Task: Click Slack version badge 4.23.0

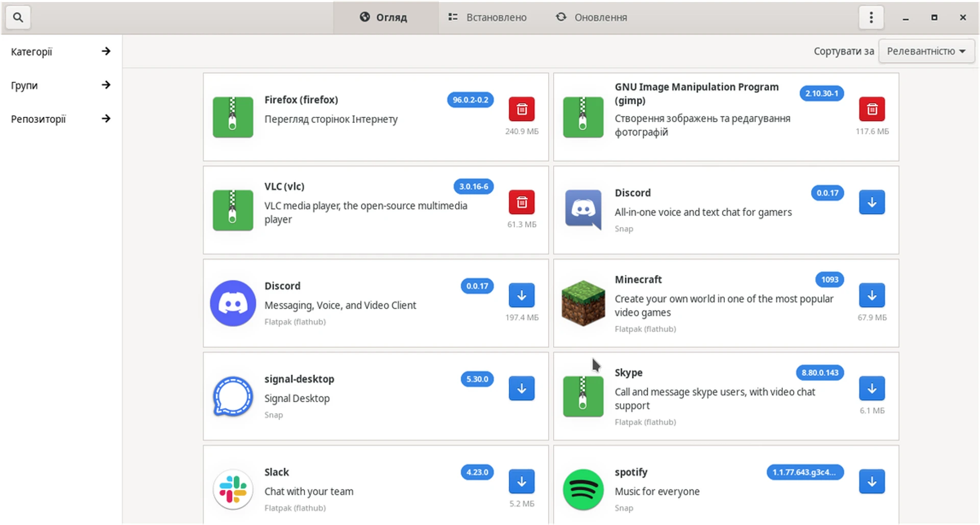Action: pyautogui.click(x=477, y=472)
